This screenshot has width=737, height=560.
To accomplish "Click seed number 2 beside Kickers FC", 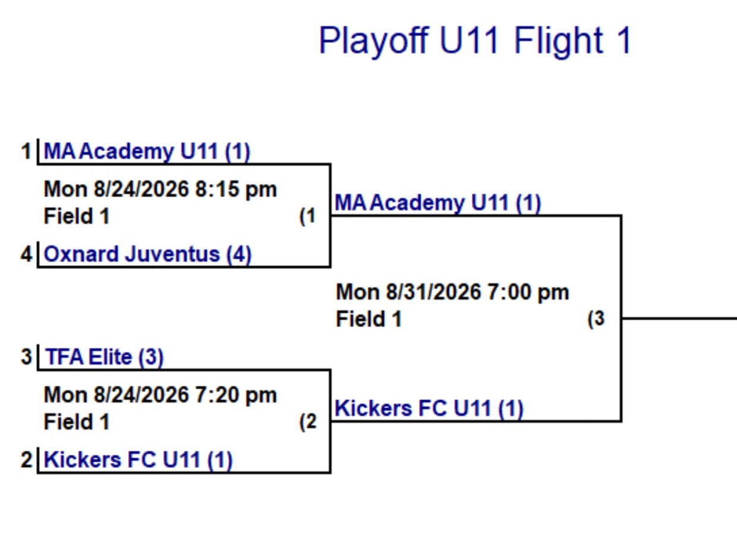I will click(x=26, y=460).
